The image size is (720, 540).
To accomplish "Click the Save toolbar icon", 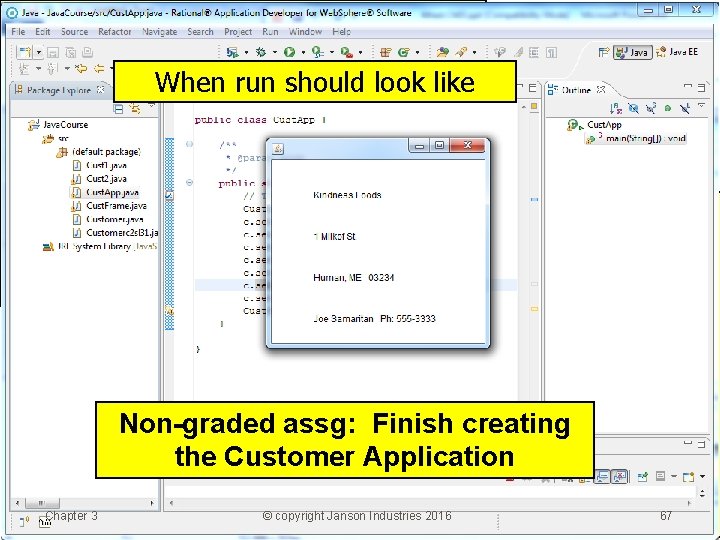I will [53, 53].
